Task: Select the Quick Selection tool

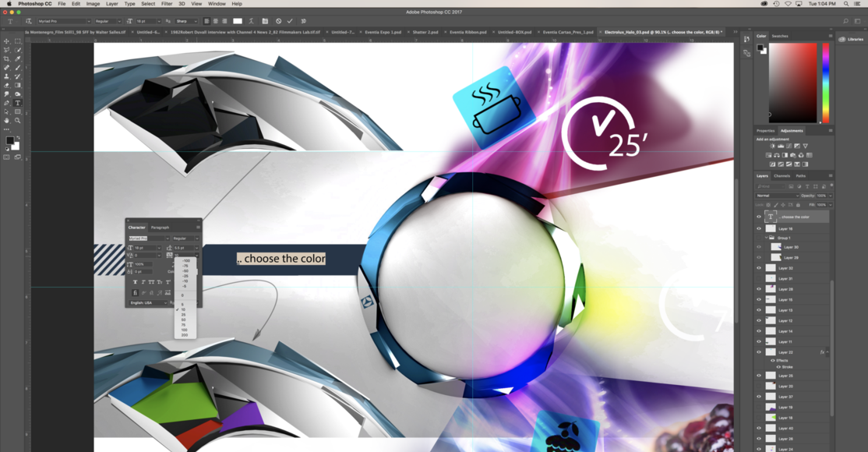Action: pyautogui.click(x=18, y=50)
